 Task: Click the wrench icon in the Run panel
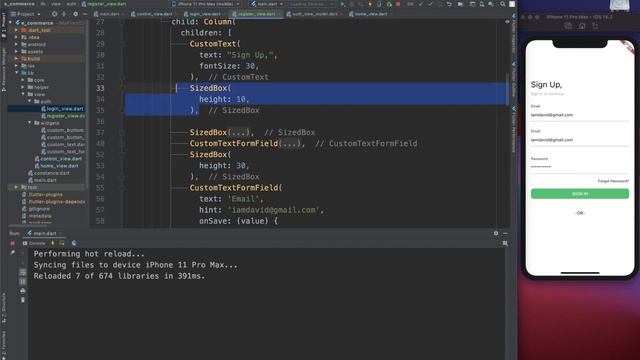point(13,253)
